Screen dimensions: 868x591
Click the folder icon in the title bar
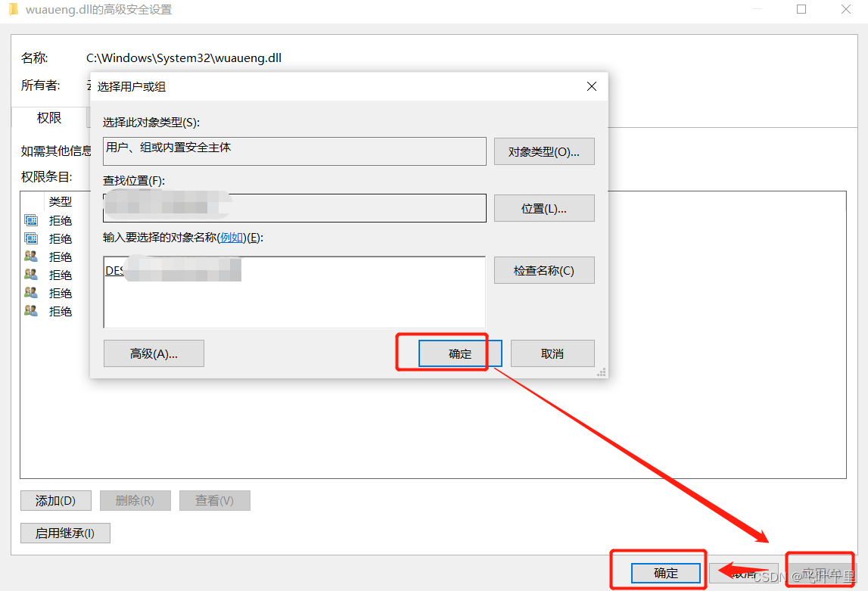pyautogui.click(x=14, y=9)
